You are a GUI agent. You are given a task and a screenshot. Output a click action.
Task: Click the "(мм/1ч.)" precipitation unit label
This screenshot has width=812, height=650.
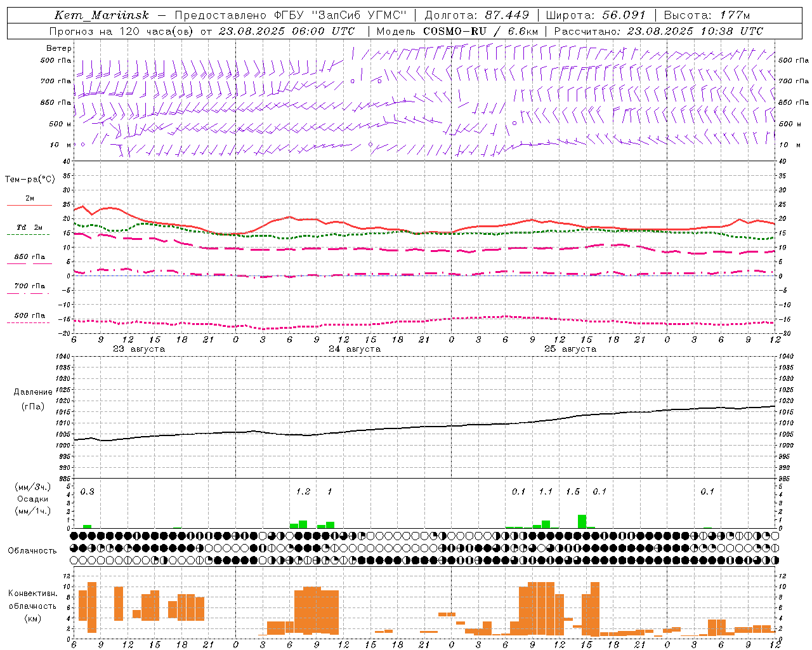(33, 511)
